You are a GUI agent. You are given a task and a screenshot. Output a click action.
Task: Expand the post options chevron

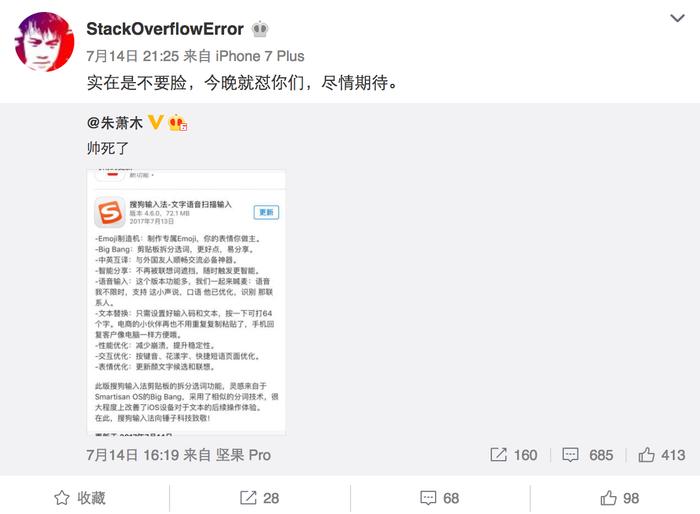point(677,18)
